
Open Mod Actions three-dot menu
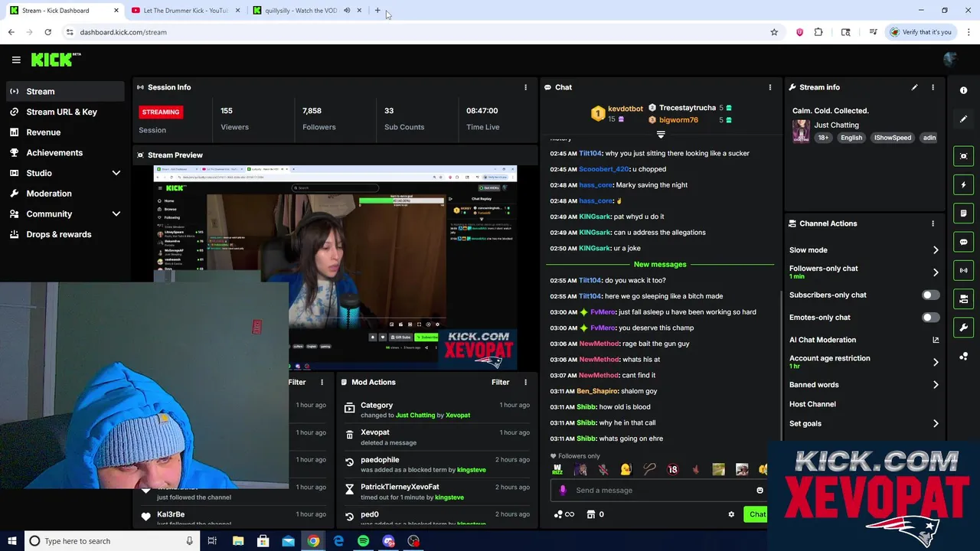pos(525,382)
